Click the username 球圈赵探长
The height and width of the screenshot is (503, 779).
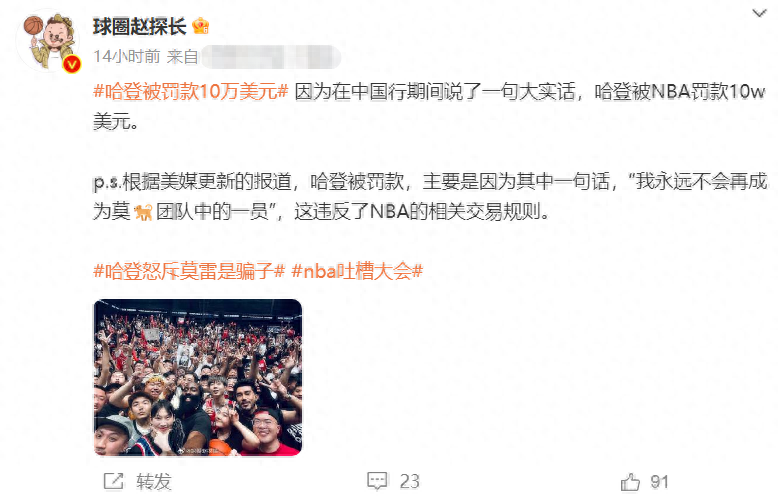140,26
